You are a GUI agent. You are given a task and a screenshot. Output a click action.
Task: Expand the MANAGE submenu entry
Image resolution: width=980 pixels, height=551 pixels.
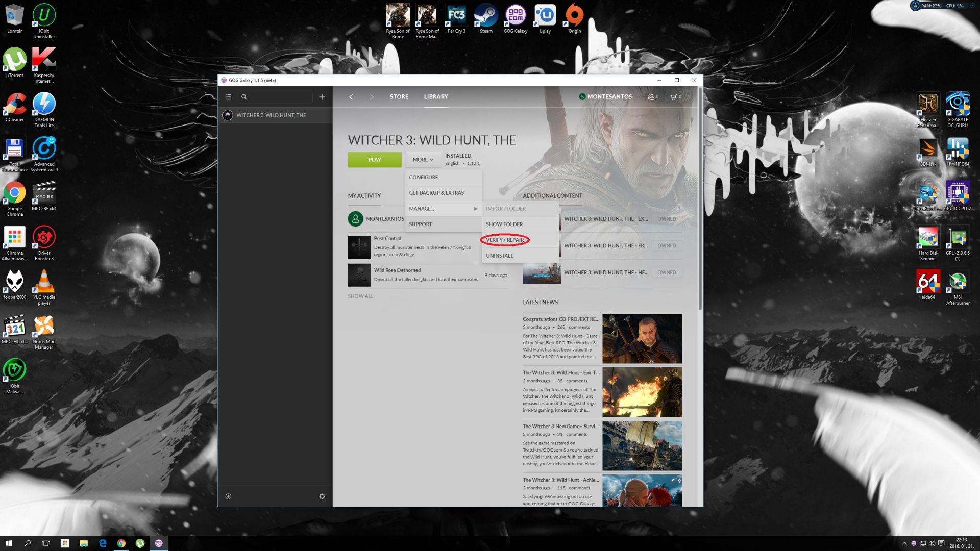[x=444, y=209]
